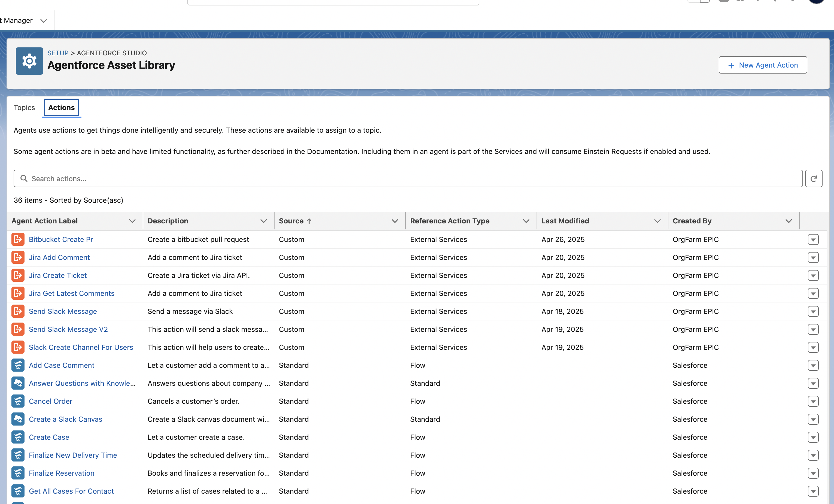
Task: Click the Source column sort arrow
Action: pos(309,221)
